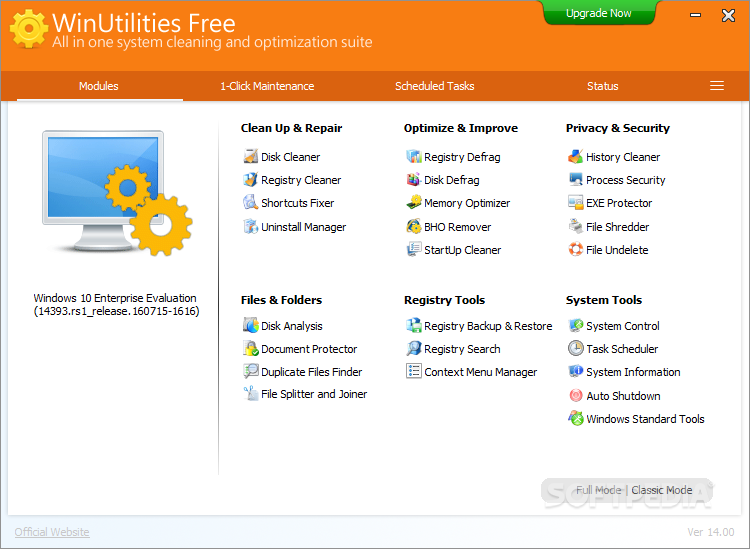
Task: Click the System Information icon
Action: 576,372
